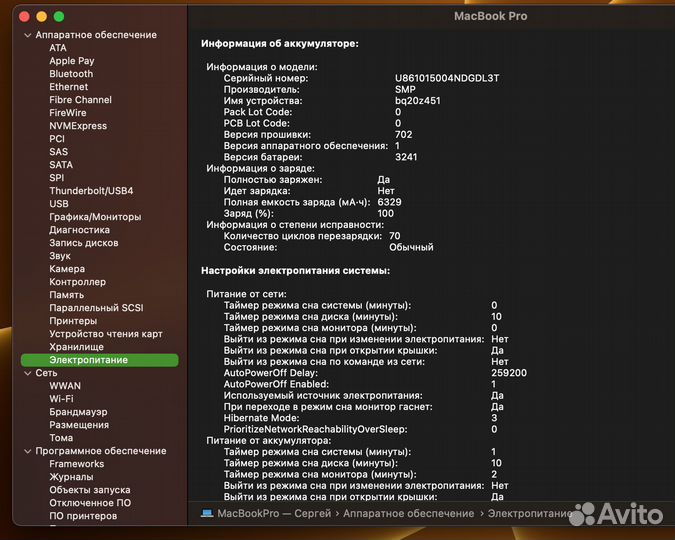The width and height of the screenshot is (675, 540).
Task: Minimize the window with the yellow button
Action: tap(42, 17)
